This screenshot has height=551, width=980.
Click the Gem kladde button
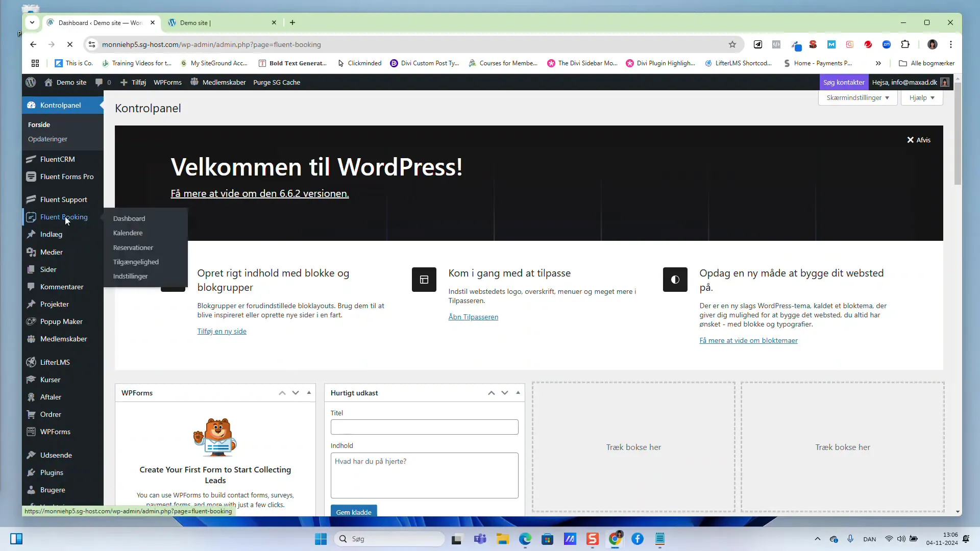pos(354,512)
